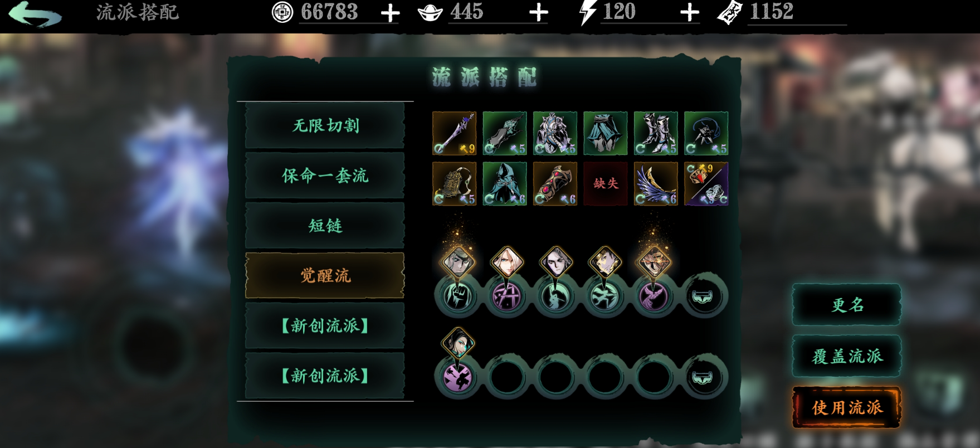Click the 更名 rename button
Screen dimensions: 980x448
click(x=847, y=305)
